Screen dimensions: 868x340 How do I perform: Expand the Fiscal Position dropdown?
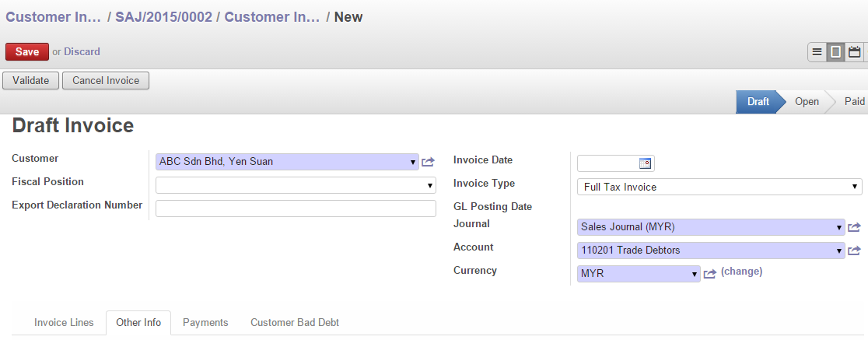[429, 186]
